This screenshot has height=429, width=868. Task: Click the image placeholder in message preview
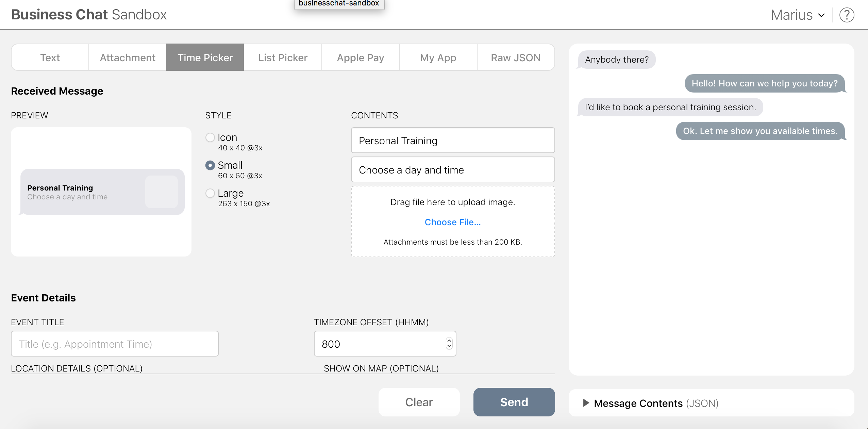coord(161,192)
